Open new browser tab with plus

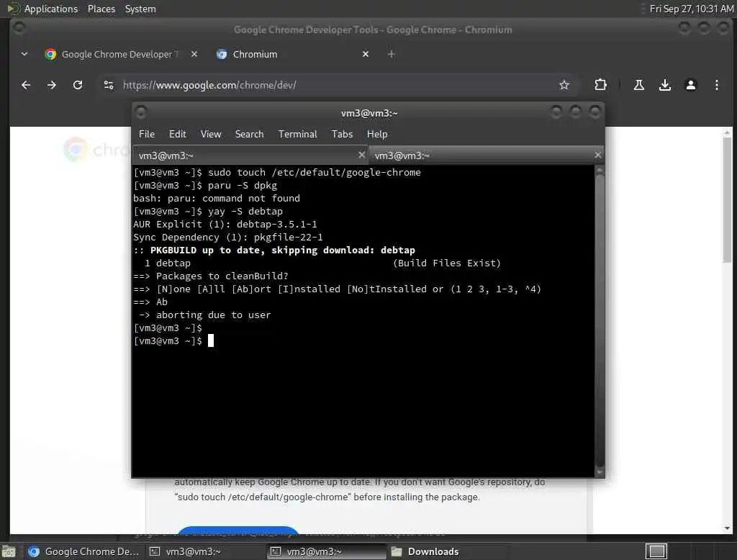pos(391,54)
